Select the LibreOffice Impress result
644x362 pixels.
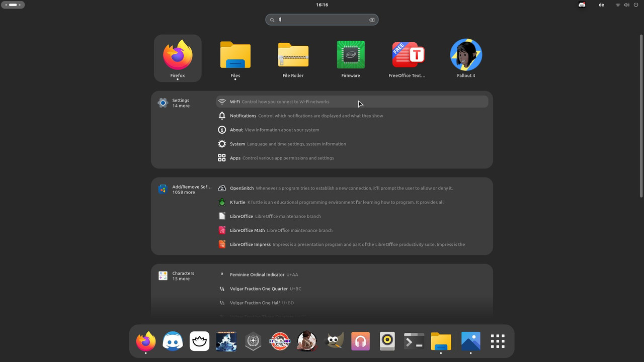(352, 244)
